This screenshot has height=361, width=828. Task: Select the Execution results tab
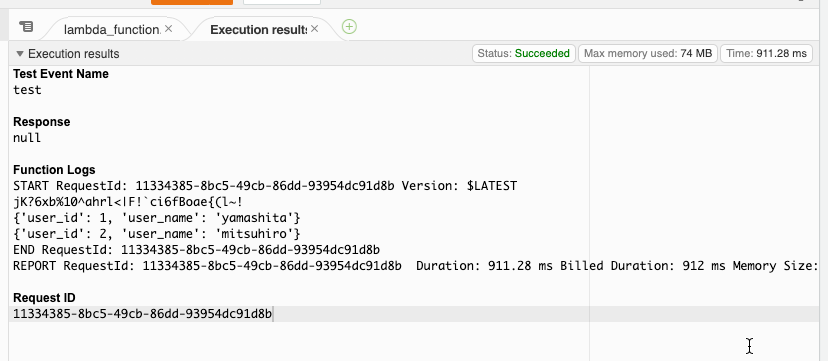click(258, 30)
